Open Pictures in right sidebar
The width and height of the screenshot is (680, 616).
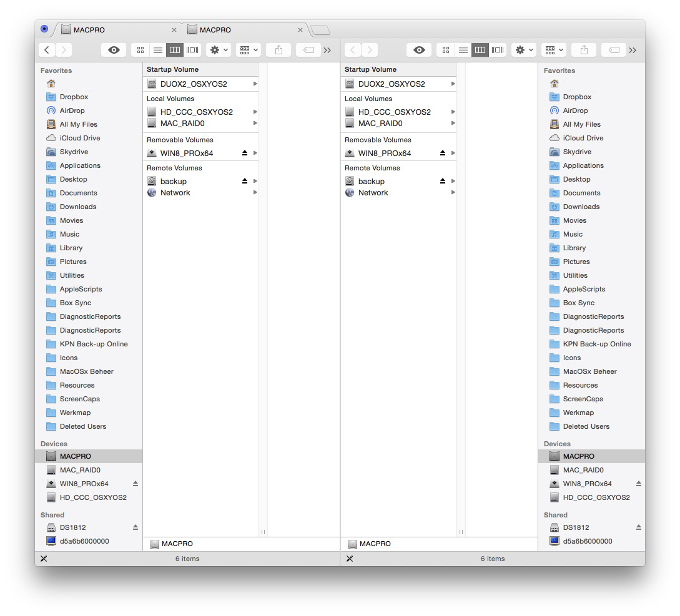point(591,262)
